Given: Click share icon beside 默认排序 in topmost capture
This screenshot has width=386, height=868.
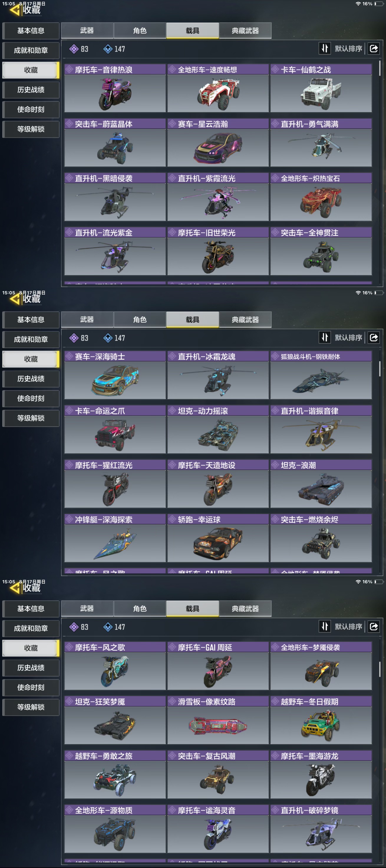Looking at the screenshot, I should coord(374,49).
